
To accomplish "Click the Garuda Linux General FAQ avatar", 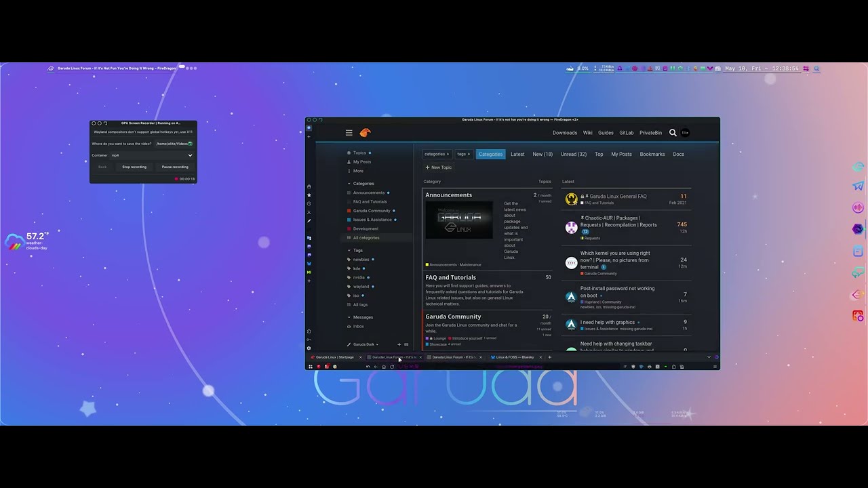I will click(x=571, y=199).
